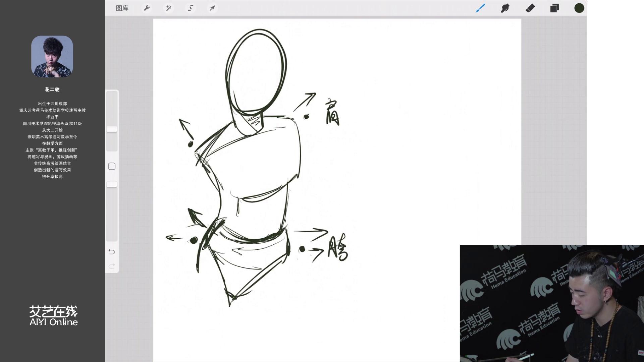Select the Smudge tool

click(x=505, y=8)
